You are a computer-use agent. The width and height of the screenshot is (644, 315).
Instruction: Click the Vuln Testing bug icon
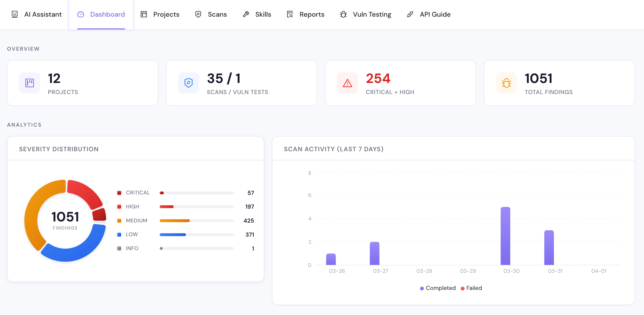[x=343, y=14]
